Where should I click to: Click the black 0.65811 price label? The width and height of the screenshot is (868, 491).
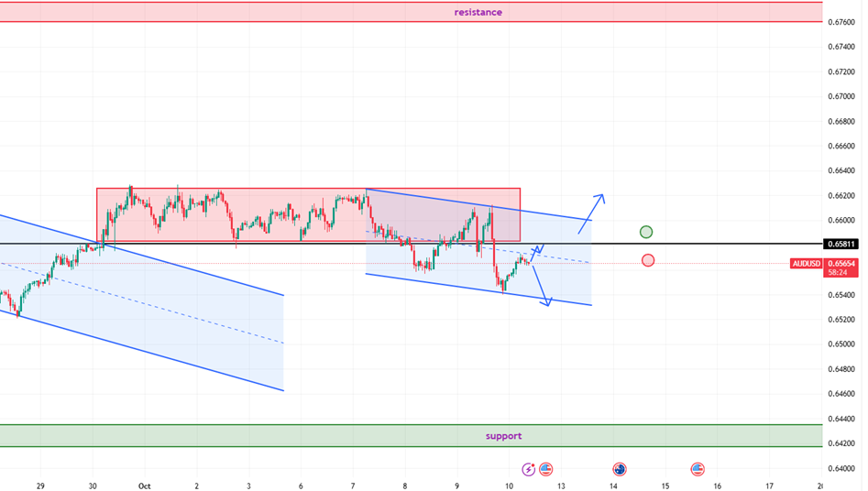[x=840, y=245]
